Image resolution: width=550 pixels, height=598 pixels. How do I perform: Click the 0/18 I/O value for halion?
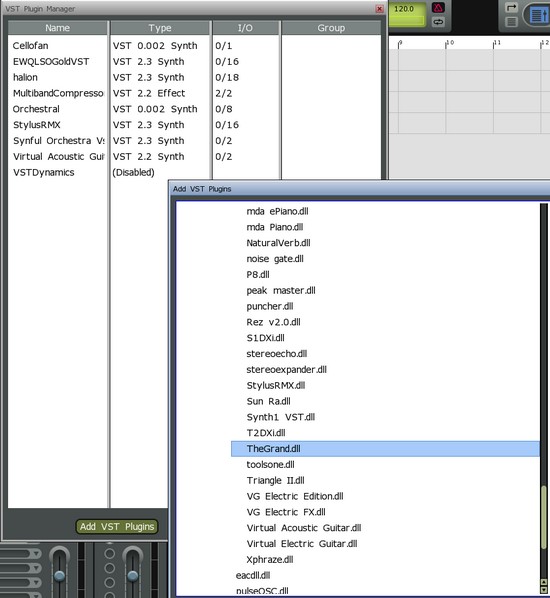tap(227, 77)
